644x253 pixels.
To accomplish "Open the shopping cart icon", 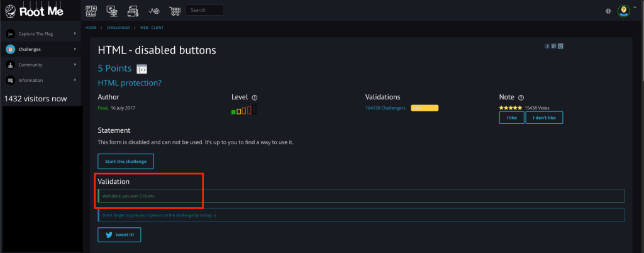I will coord(174,10).
